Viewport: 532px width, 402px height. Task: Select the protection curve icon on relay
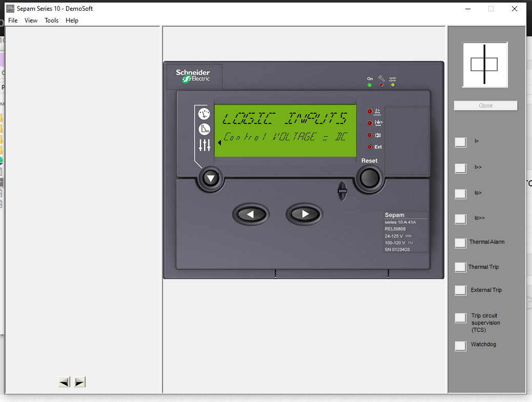click(x=204, y=129)
